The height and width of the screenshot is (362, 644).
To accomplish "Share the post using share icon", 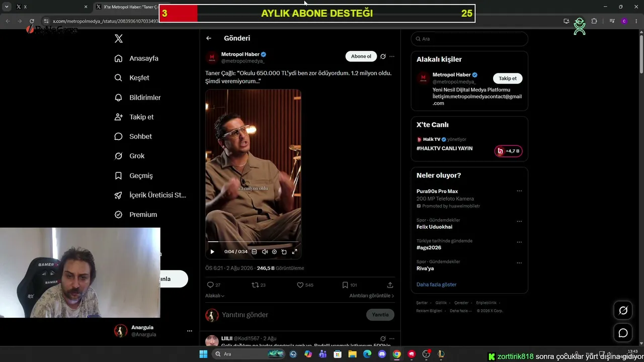I will tap(390, 285).
